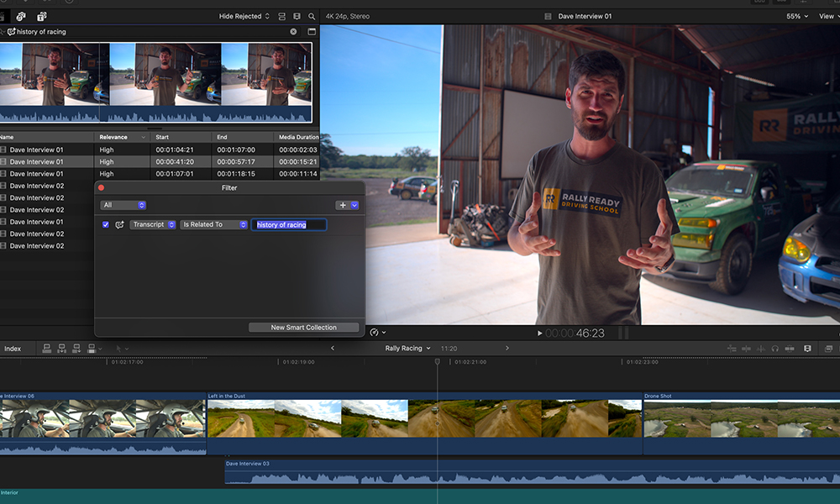840x504 pixels.
Task: Toggle clip soloing headphones icon
Action: point(775,349)
